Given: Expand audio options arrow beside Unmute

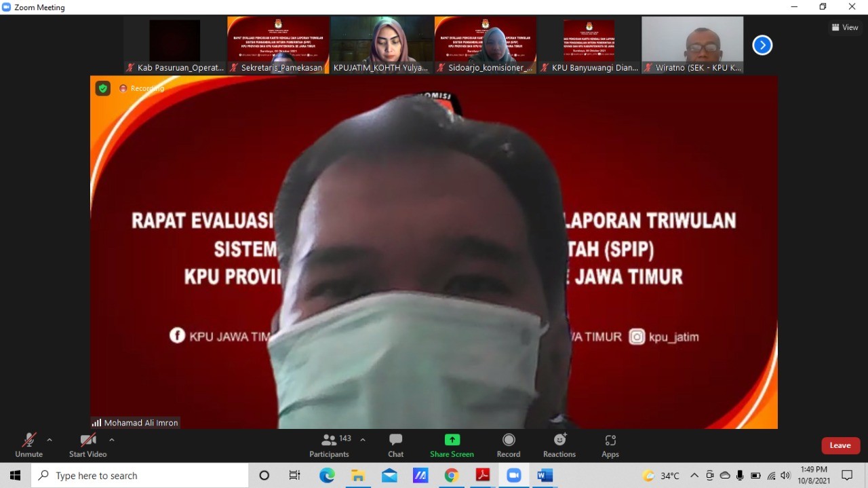Looking at the screenshot, I should click(50, 440).
